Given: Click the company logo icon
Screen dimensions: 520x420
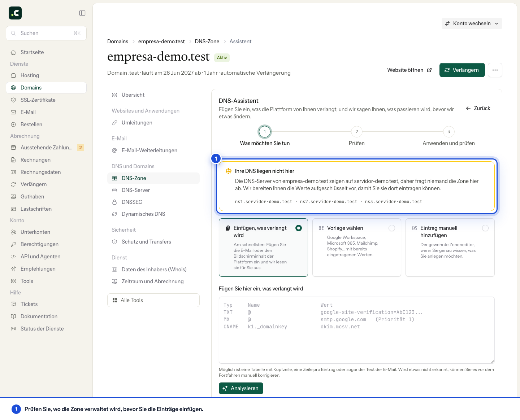Looking at the screenshot, I should click(15, 13).
